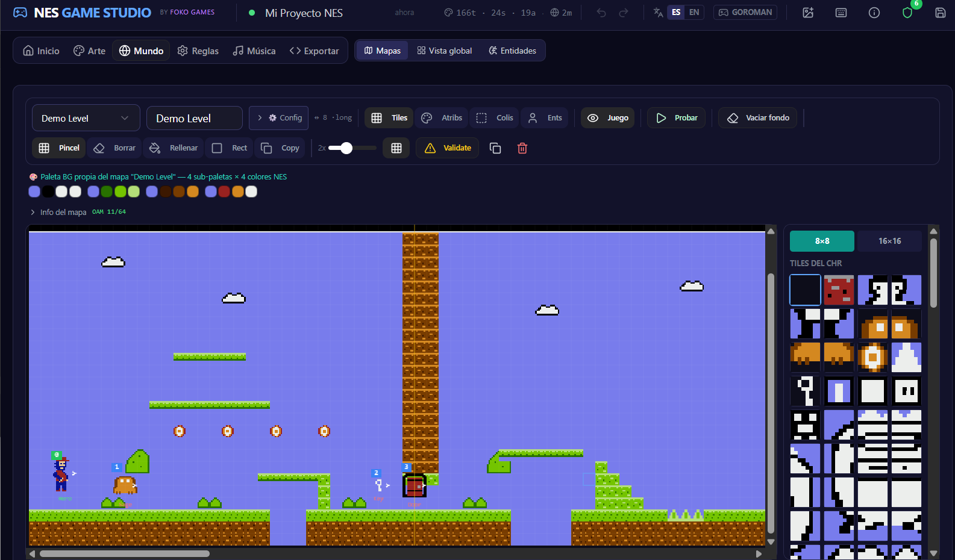Image resolution: width=955 pixels, height=560 pixels.
Task: Switch language to EN
Action: pos(694,12)
